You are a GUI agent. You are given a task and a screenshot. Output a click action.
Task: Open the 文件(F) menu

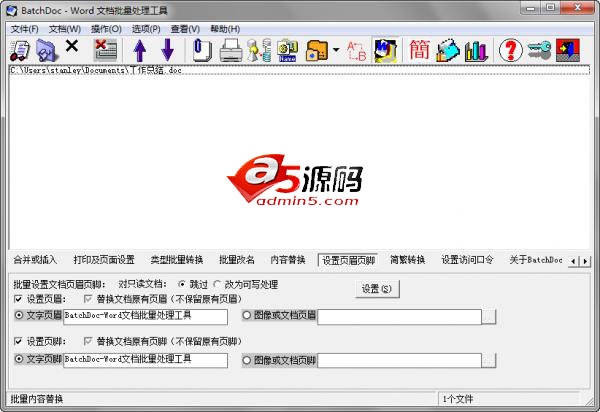[24, 29]
